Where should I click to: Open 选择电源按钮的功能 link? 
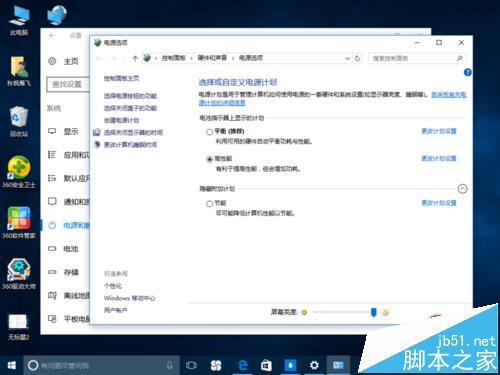tap(130, 96)
